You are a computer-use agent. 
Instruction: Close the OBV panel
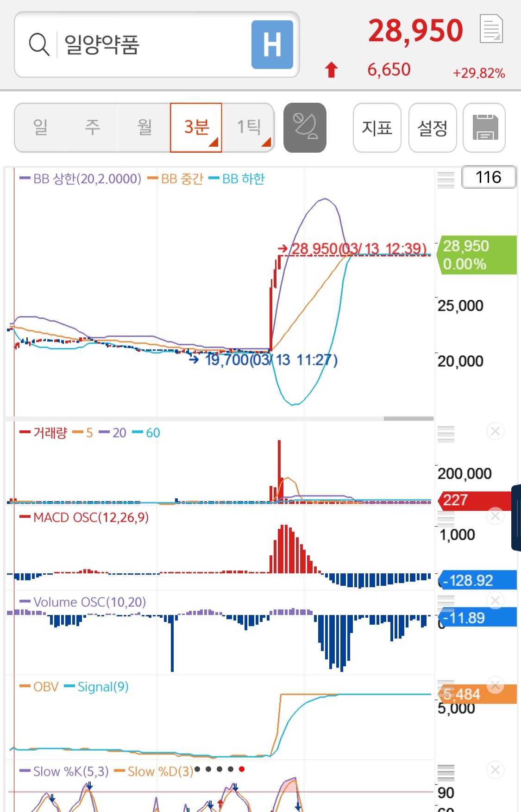495,685
